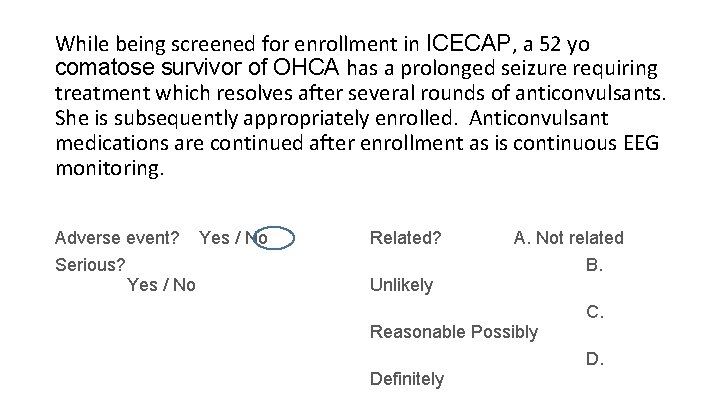Click the letter B. option marker
Screen dimensions: 720x405
(594, 265)
